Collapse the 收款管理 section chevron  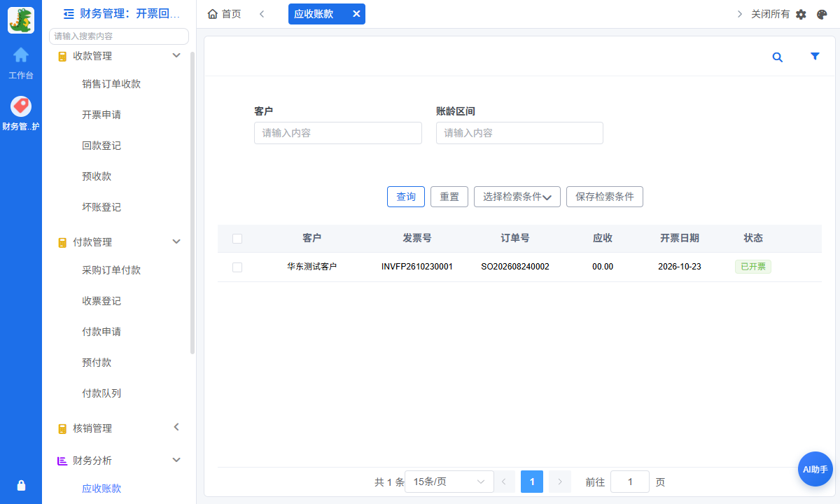point(176,55)
